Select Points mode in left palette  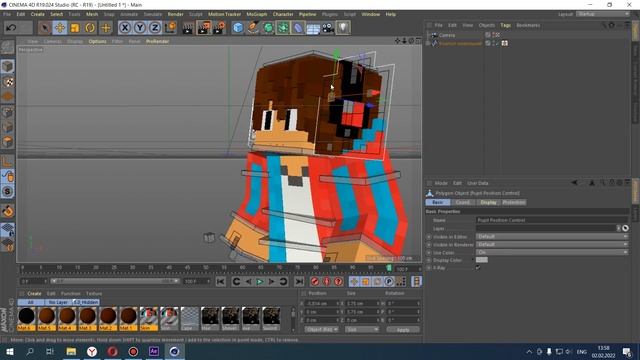(x=7, y=112)
